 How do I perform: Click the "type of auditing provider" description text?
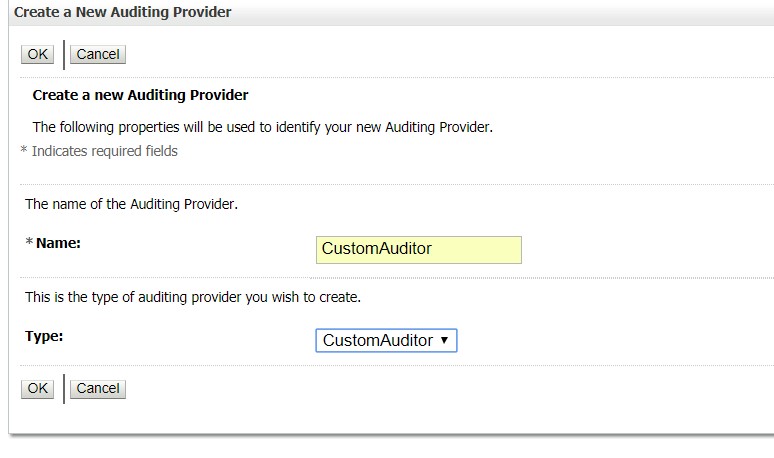[192, 297]
